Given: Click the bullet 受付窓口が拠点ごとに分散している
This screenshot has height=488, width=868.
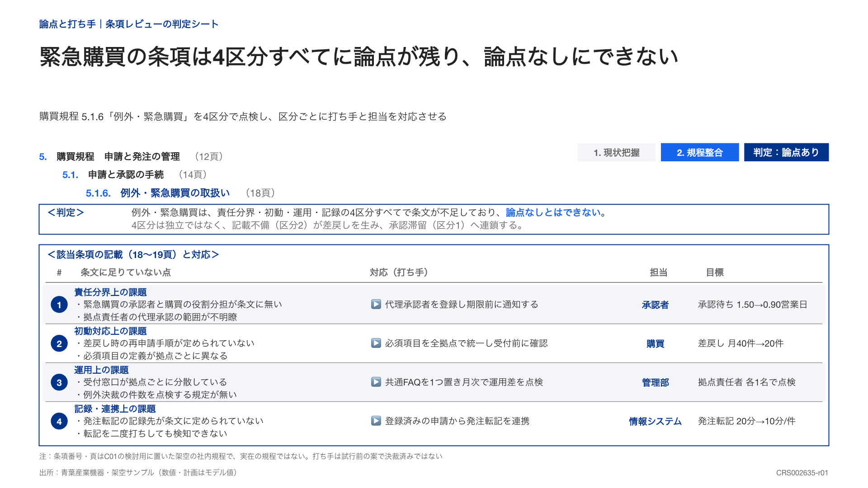Looking at the screenshot, I should (x=151, y=382).
